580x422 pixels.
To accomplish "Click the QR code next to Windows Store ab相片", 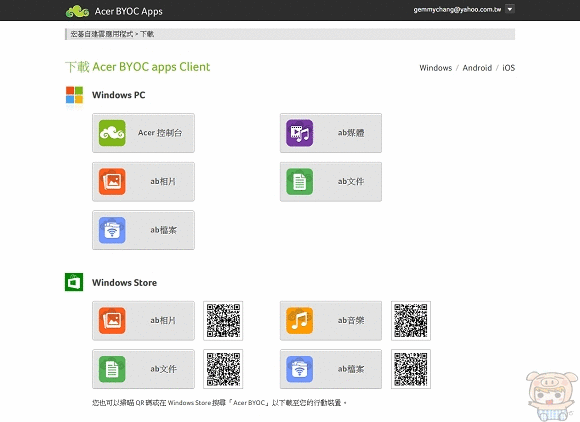I will point(223,321).
